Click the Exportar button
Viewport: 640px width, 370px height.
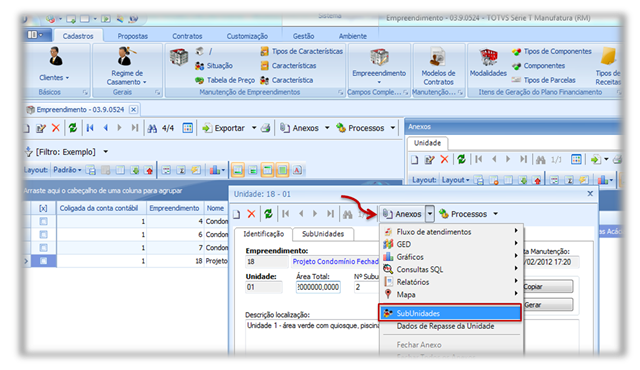pyautogui.click(x=224, y=128)
